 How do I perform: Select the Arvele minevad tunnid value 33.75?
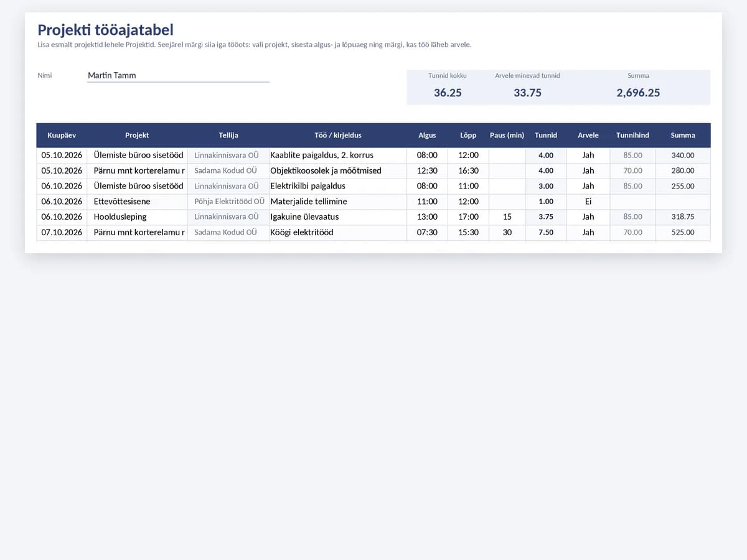coord(527,93)
